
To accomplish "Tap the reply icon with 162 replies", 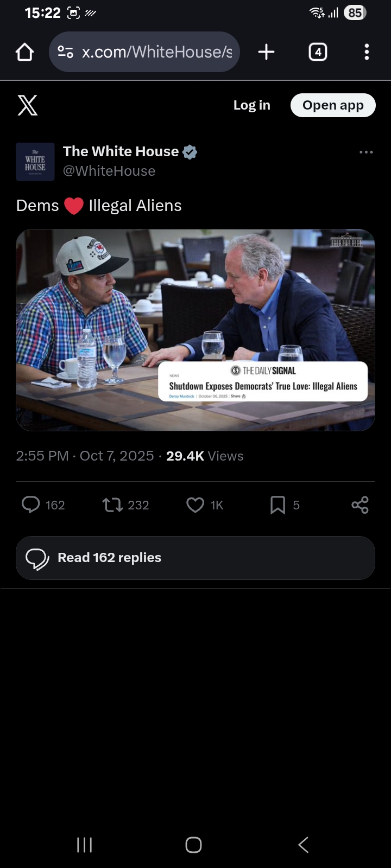I will tap(31, 505).
